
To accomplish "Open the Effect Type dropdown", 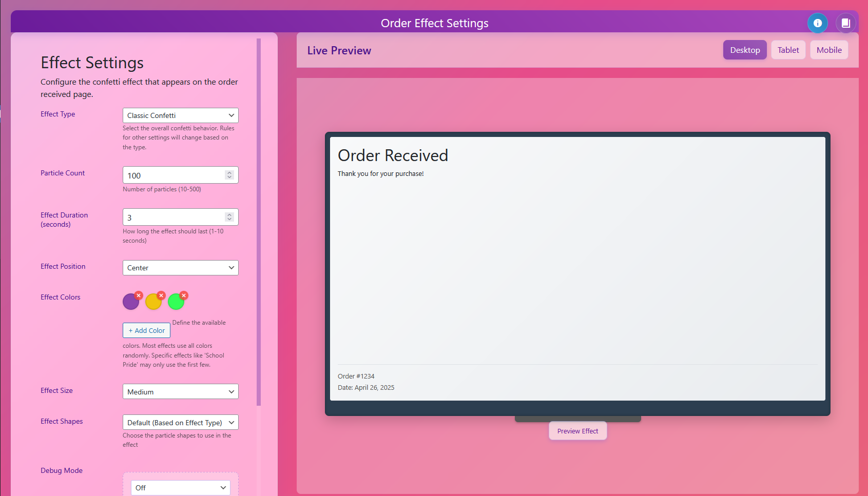I will [x=180, y=115].
